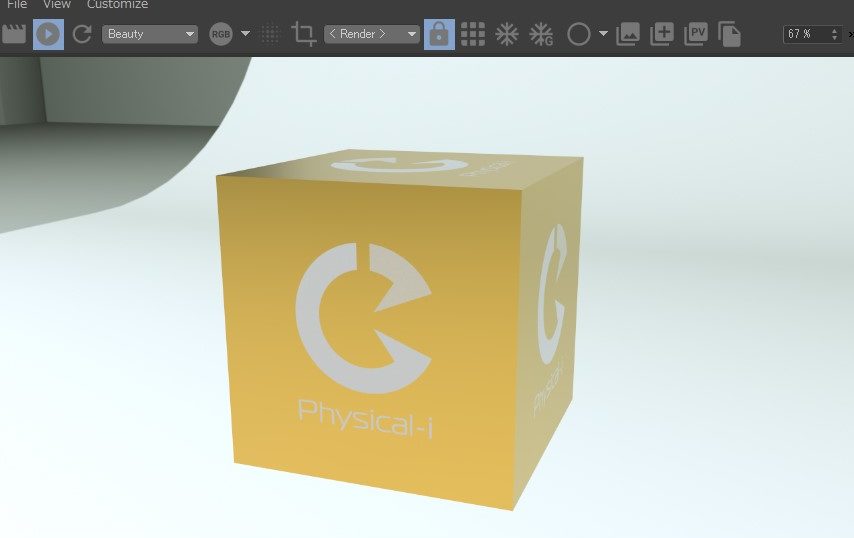Click the save image icon
854x538 pixels.
(628, 34)
